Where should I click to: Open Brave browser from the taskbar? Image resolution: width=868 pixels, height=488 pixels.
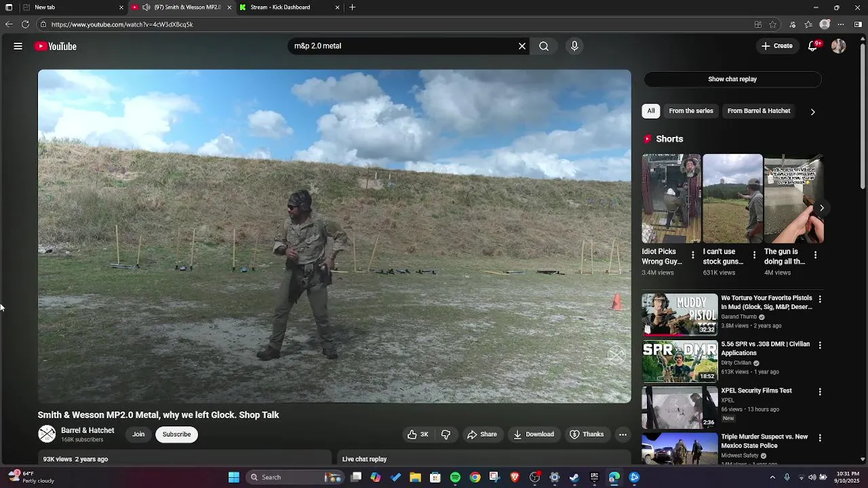point(515,477)
